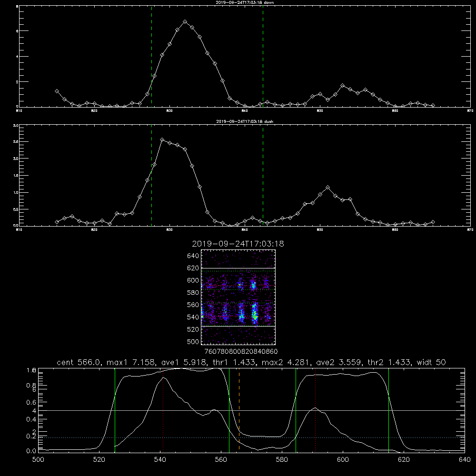The image size is (476, 476).
Task: Click the left green dashed line in dawn plot
Action: tap(151, 57)
